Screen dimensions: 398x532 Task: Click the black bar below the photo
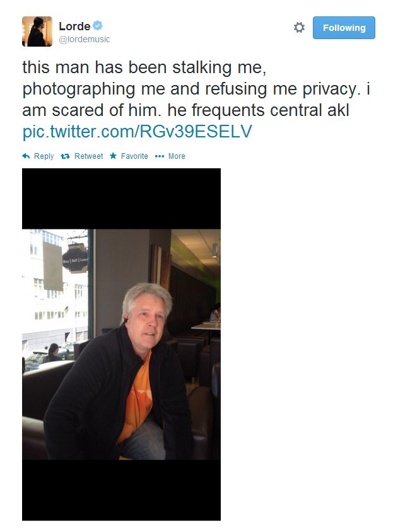[x=121, y=490]
